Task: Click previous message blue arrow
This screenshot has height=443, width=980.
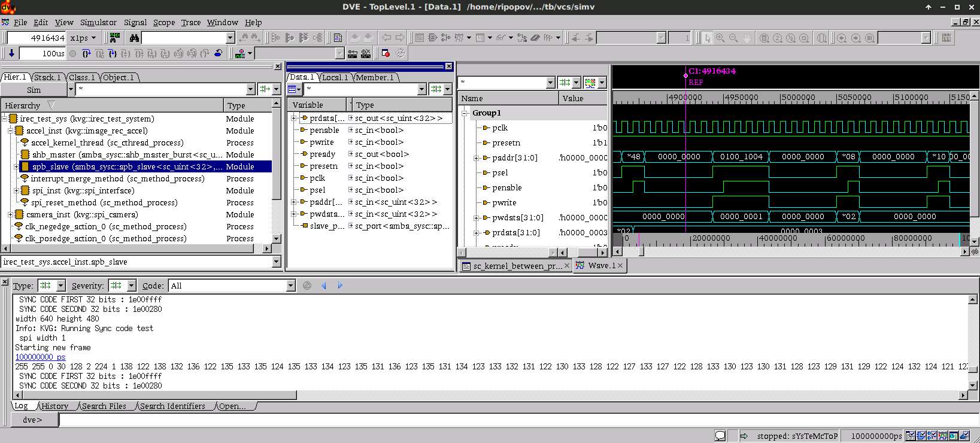Action: tap(324, 286)
